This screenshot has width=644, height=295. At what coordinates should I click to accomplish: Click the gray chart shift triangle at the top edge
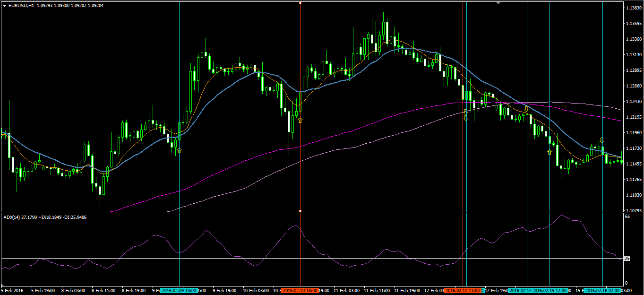point(498,2)
